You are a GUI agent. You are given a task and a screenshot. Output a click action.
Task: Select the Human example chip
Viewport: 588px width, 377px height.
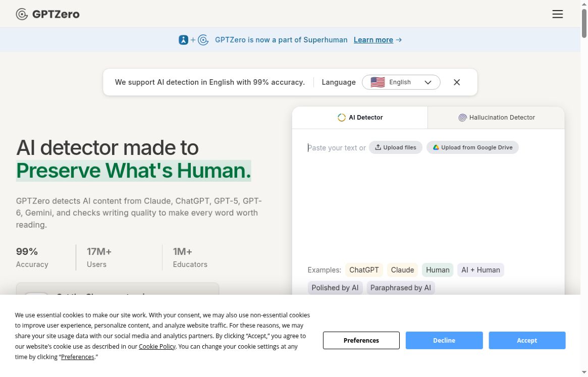[x=438, y=270]
